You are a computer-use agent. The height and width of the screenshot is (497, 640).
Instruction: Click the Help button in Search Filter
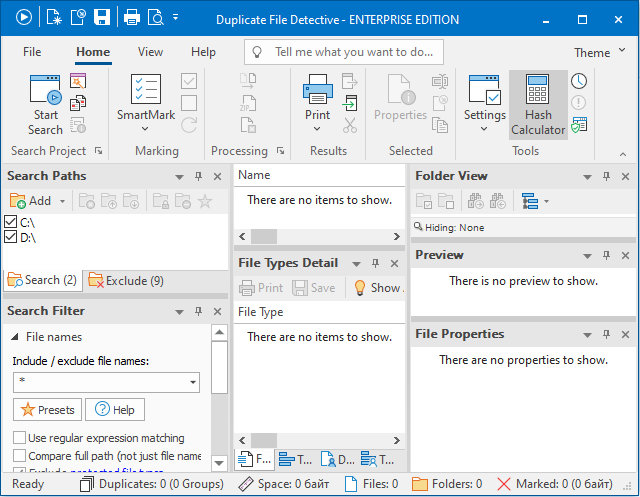(x=115, y=410)
